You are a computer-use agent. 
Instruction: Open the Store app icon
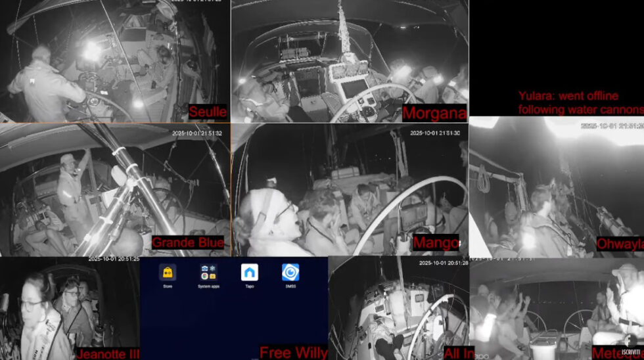point(168,272)
